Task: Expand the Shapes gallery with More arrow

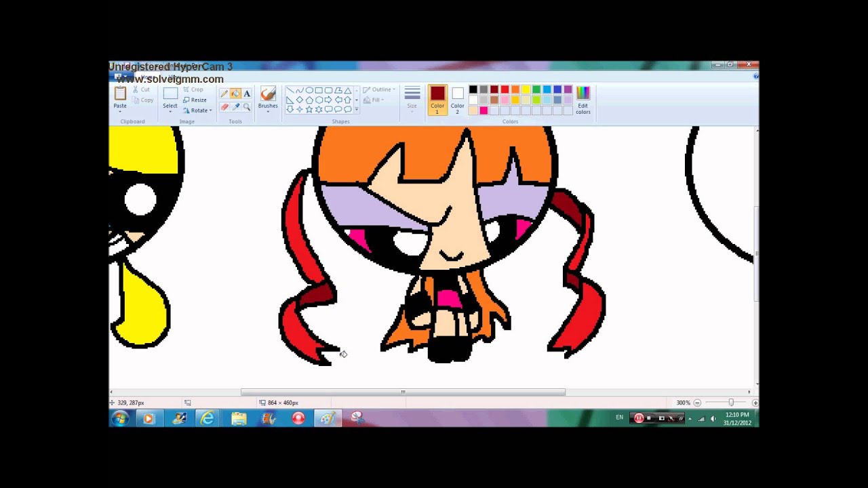Action: [357, 109]
